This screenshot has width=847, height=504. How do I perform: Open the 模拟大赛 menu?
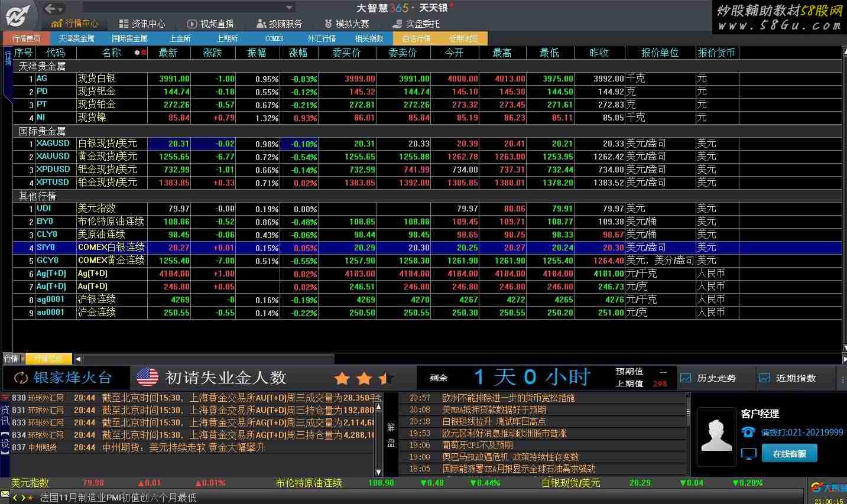[346, 24]
